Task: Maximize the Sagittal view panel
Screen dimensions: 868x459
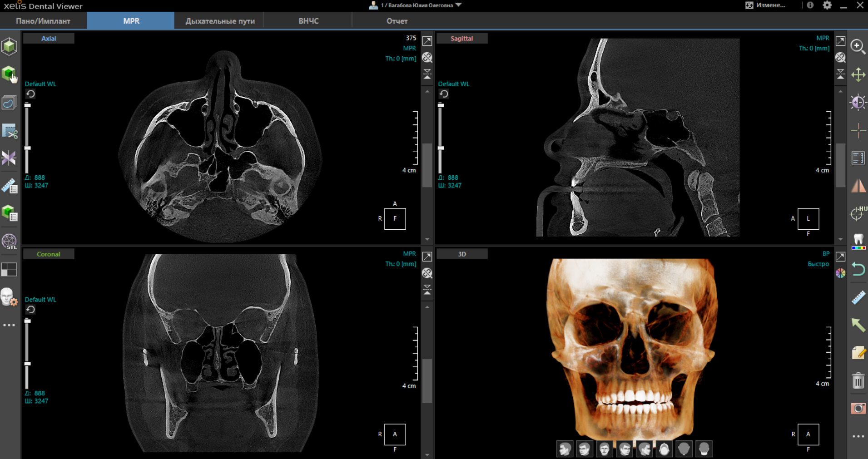Action: (x=840, y=41)
